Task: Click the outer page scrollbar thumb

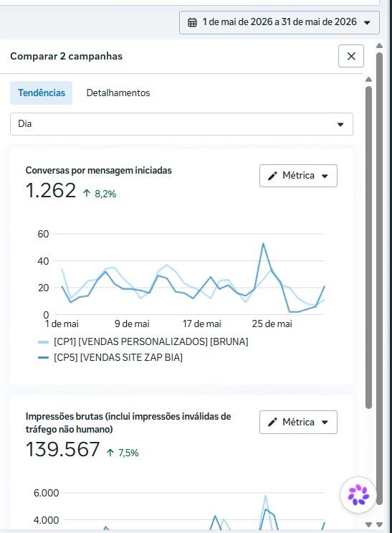Action: pyautogui.click(x=379, y=279)
